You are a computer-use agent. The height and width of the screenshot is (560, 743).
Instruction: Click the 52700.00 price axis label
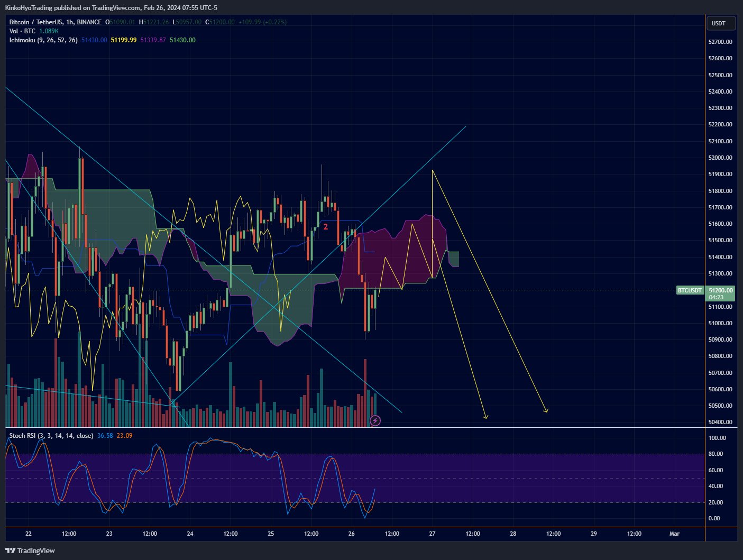click(x=720, y=42)
